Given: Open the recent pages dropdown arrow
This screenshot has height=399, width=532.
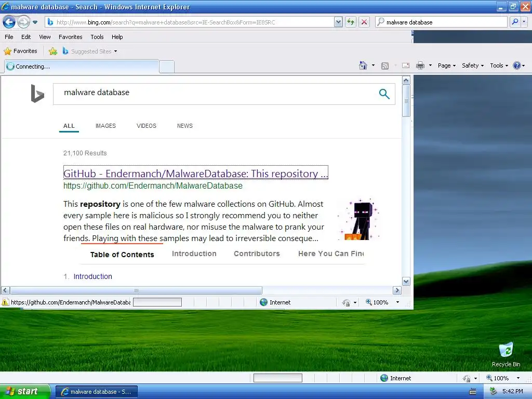Looking at the screenshot, I should (35, 22).
